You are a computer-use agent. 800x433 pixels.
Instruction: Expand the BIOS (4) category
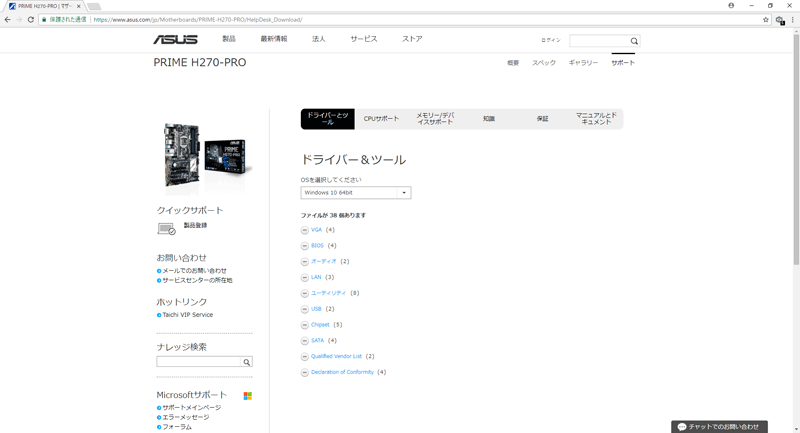[x=305, y=246]
